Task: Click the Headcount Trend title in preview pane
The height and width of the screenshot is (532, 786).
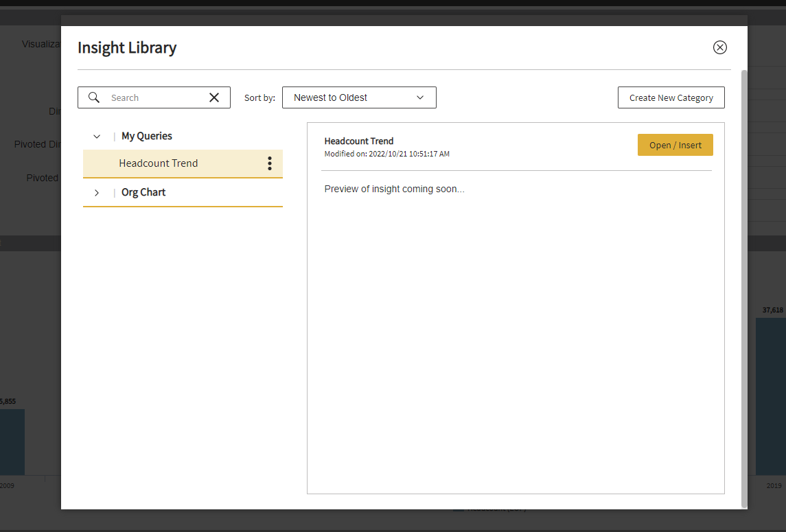Action: [x=359, y=141]
